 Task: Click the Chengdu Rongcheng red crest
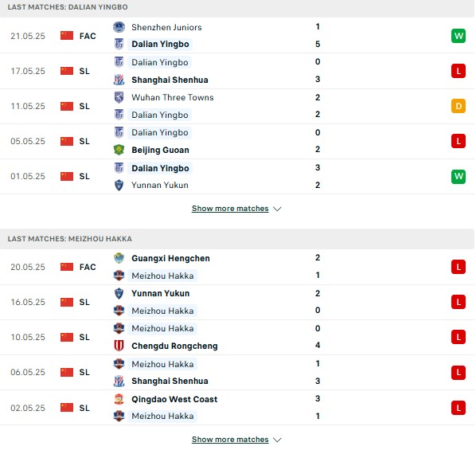point(119,346)
